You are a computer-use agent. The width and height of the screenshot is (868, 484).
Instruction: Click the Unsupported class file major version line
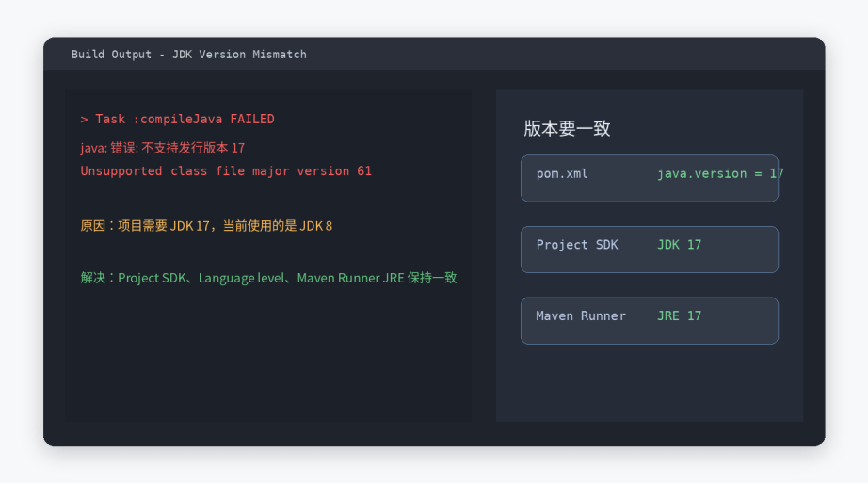[x=226, y=171]
